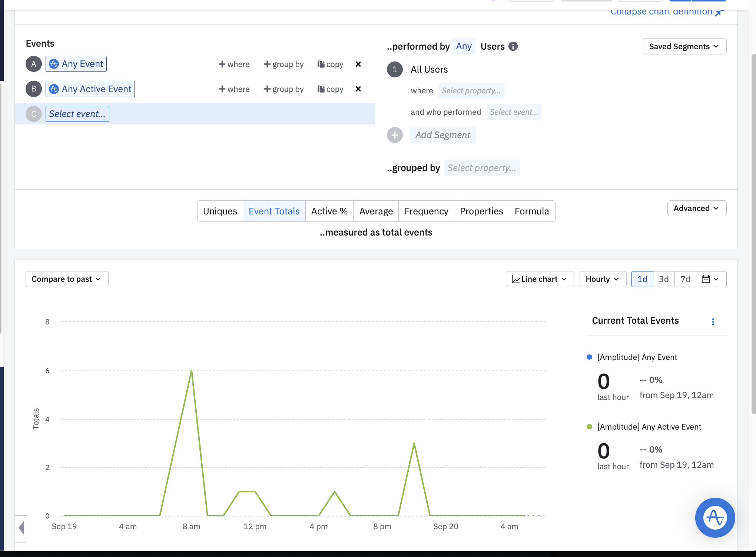Open the three-dot menu for Current Total Events

tap(713, 321)
